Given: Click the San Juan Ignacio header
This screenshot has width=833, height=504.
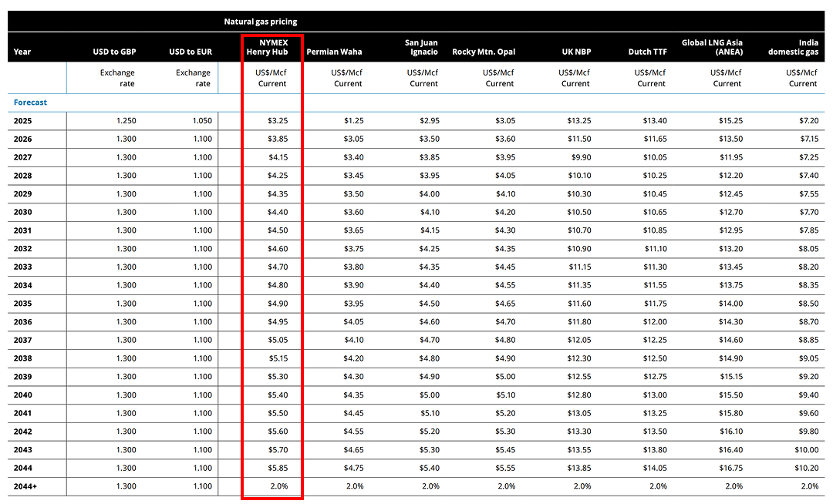Looking at the screenshot, I should click(421, 47).
